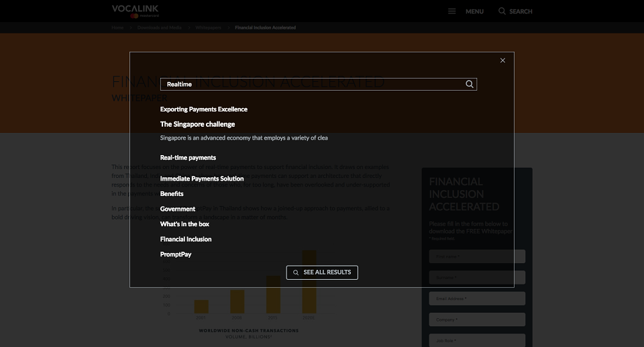Click the magnifier icon in the search box
644x347 pixels.
click(x=470, y=85)
